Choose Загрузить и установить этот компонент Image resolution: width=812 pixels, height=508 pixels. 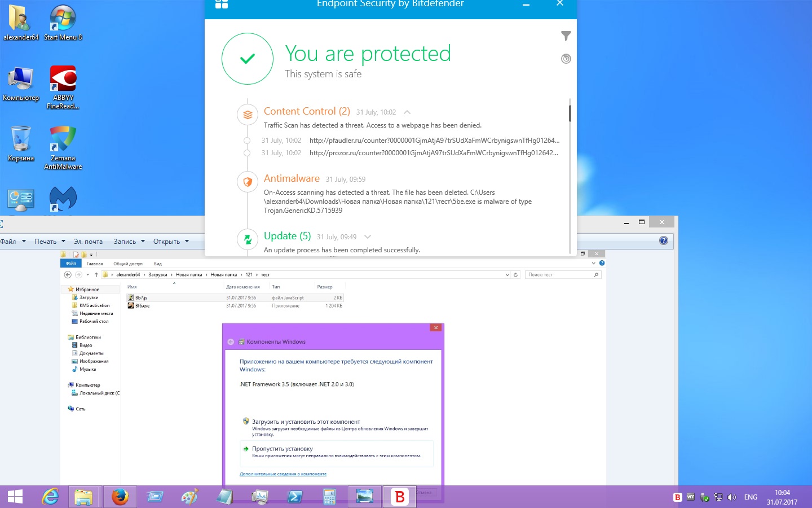click(x=337, y=427)
